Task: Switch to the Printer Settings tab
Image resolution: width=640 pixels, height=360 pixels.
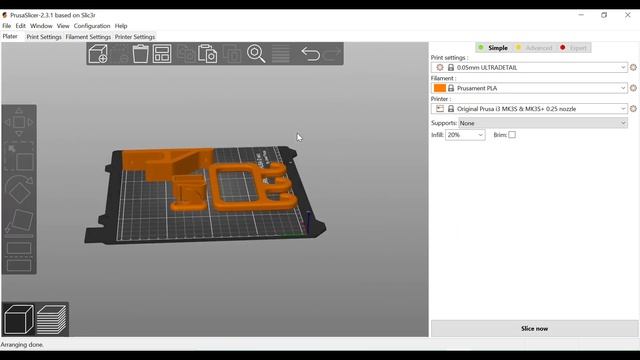Action: tap(135, 37)
